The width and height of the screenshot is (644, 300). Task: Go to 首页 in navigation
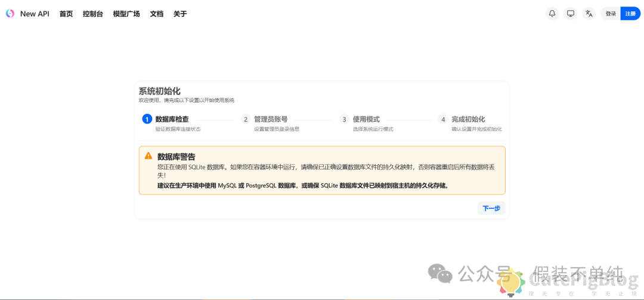click(x=66, y=14)
